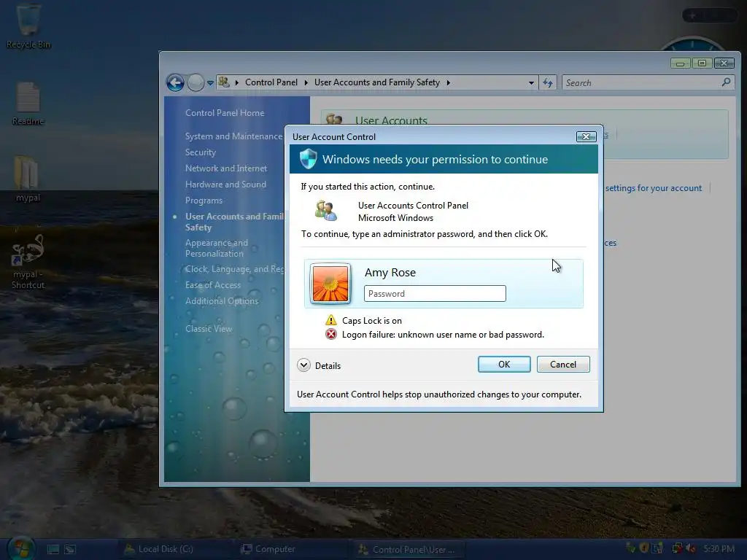Select the Readme file on desktop

(28, 104)
